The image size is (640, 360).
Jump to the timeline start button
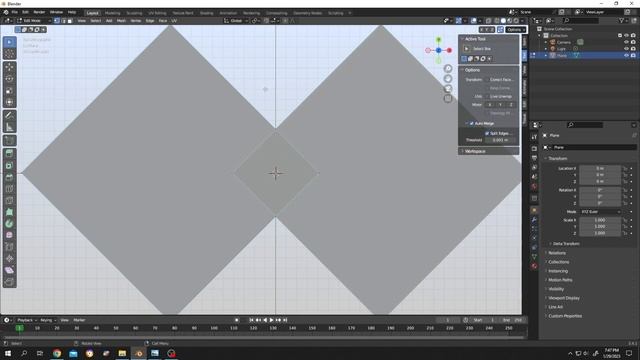coord(251,320)
